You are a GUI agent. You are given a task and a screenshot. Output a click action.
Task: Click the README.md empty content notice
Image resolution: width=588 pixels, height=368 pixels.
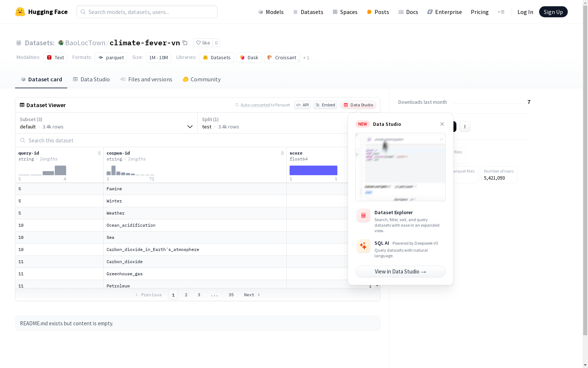tap(198, 323)
